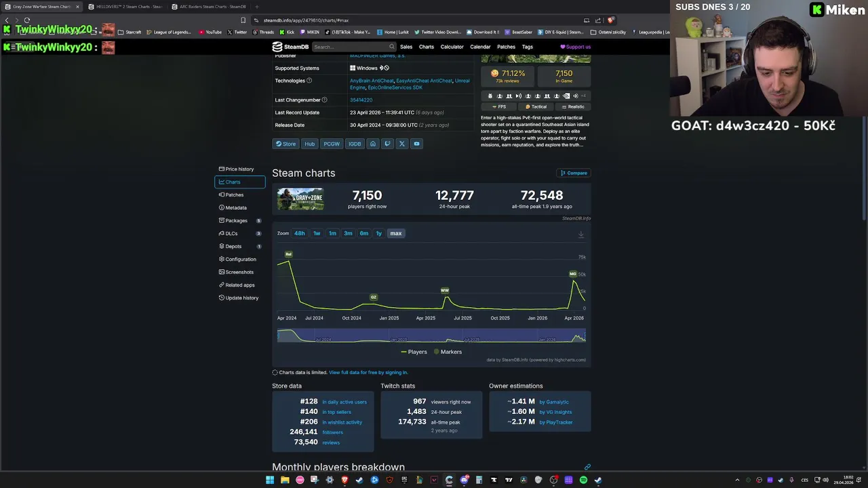Switch to HELLDIVERS 2 Steam Charts tab
The image size is (868, 488).
click(x=125, y=7)
